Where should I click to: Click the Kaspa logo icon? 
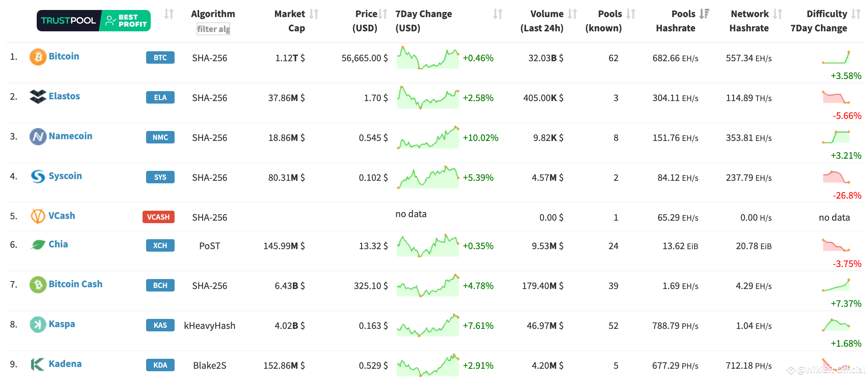click(x=38, y=324)
